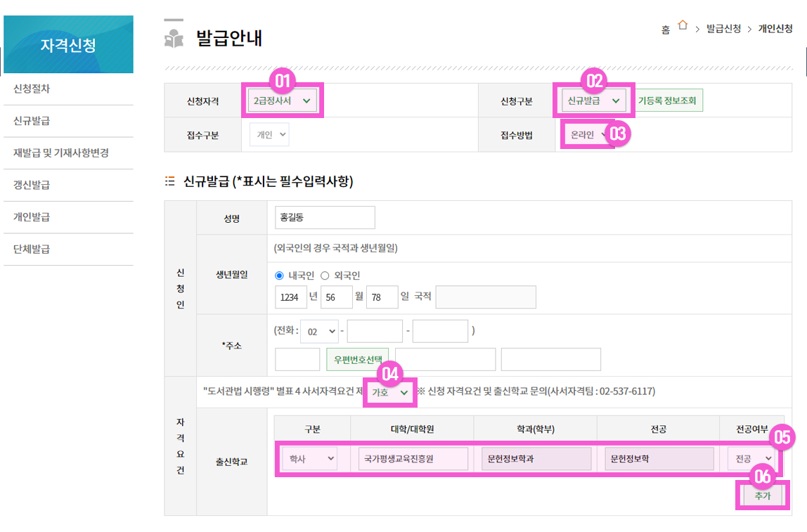Click the 기등록 정보조회 button
807x532 pixels.
coord(667,101)
